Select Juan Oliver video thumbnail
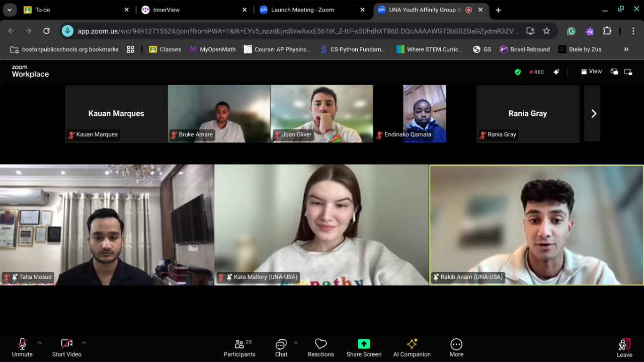The width and height of the screenshot is (644, 362). tap(321, 114)
